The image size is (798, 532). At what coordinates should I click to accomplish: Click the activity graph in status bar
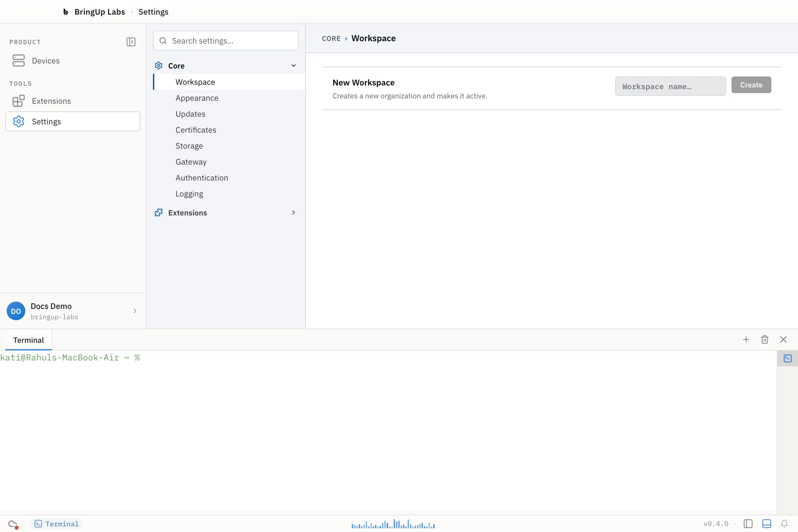point(393,524)
